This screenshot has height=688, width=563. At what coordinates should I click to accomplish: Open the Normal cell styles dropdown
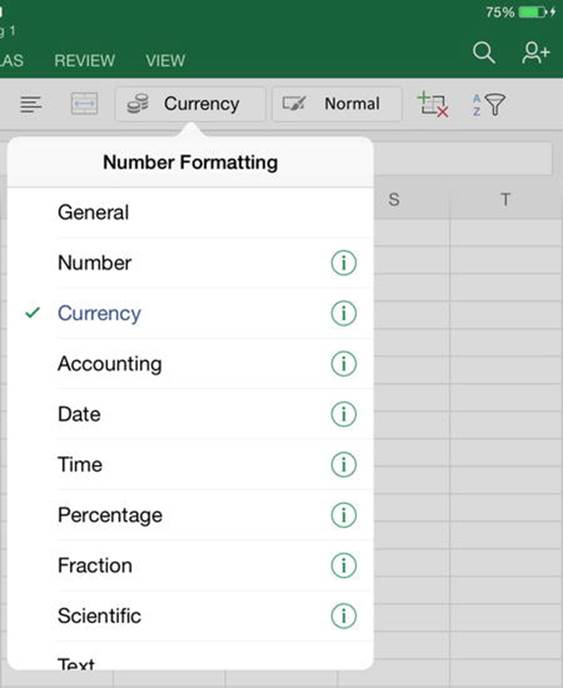point(337,104)
